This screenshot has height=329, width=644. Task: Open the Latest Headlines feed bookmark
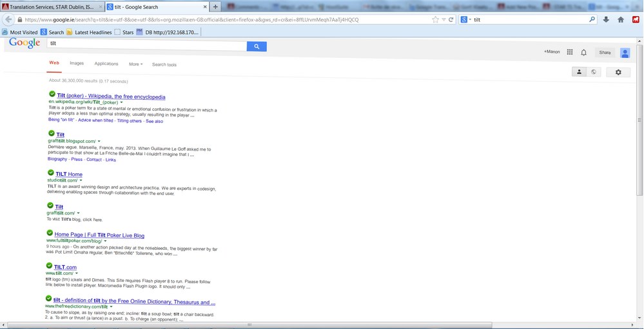(89, 32)
